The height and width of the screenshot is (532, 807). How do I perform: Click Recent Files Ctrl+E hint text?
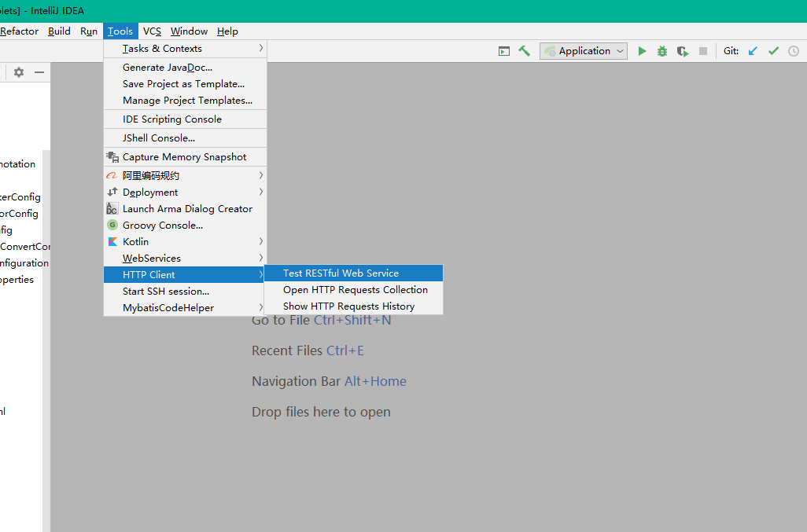click(x=308, y=350)
